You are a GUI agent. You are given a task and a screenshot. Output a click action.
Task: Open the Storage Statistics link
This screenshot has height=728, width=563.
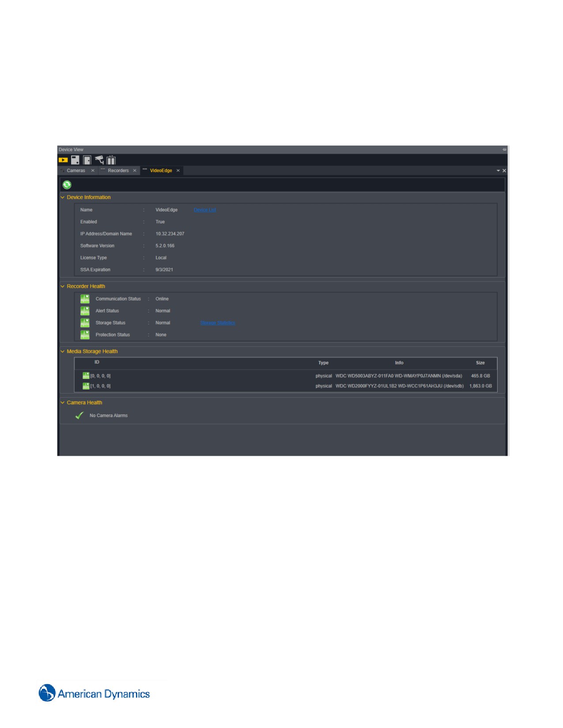point(218,323)
